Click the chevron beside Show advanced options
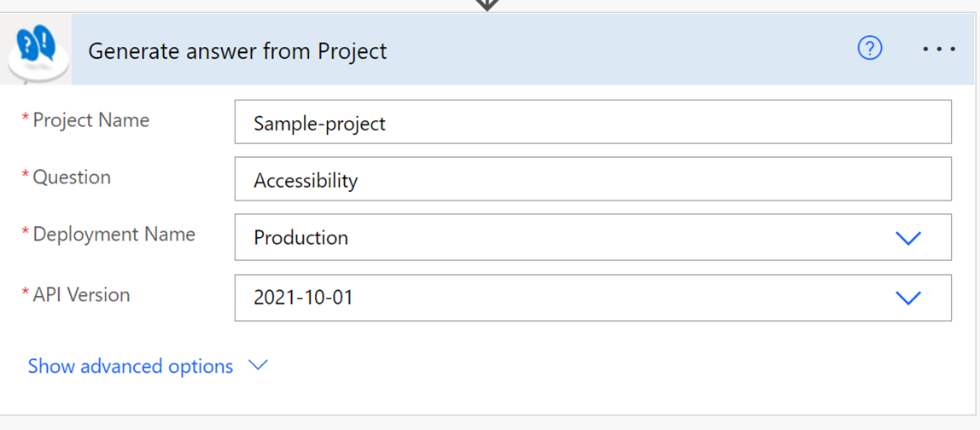 pos(258,365)
